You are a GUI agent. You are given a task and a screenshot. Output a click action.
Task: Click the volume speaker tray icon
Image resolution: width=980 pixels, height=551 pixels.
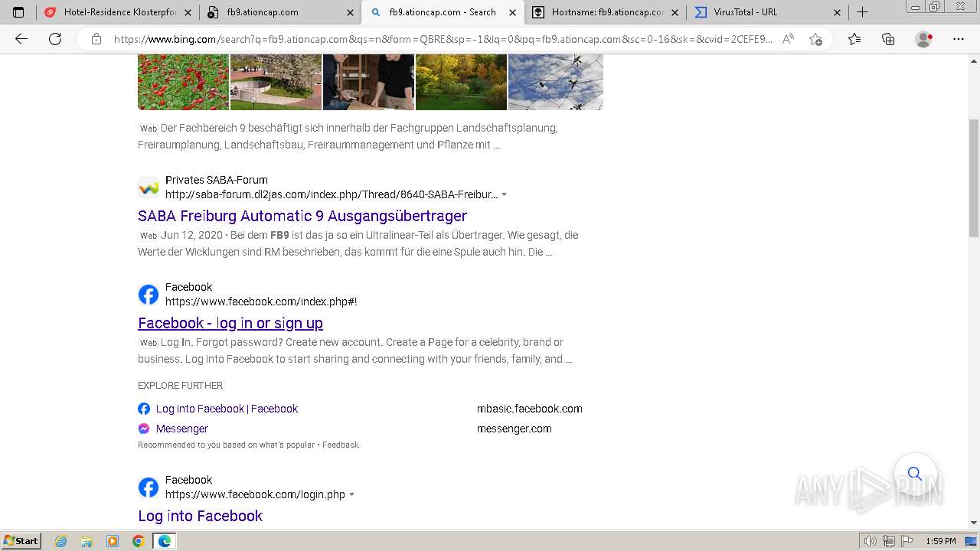[871, 541]
